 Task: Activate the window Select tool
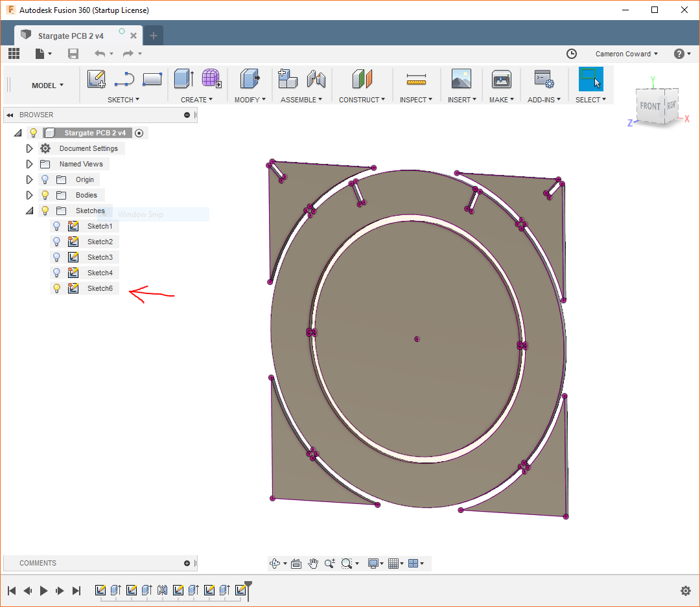590,78
